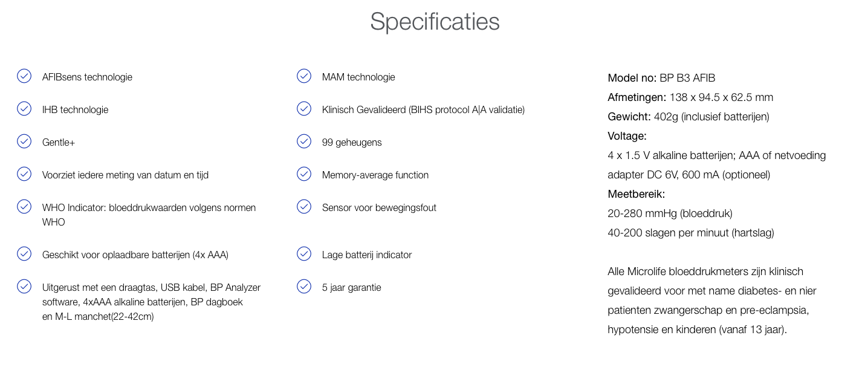This screenshot has height=390, width=868.
Task: Click checkmark beside Voorziet iedere meting van datum
Action: (x=24, y=174)
